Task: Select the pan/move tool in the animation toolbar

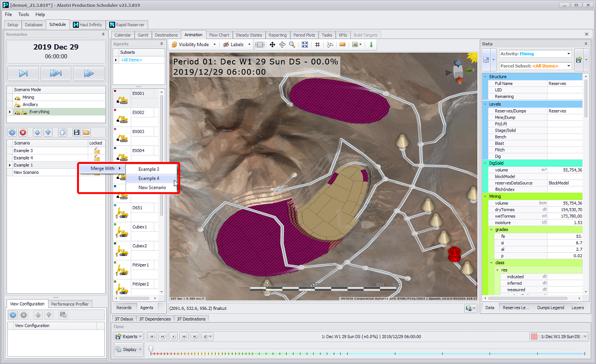Action: (272, 45)
